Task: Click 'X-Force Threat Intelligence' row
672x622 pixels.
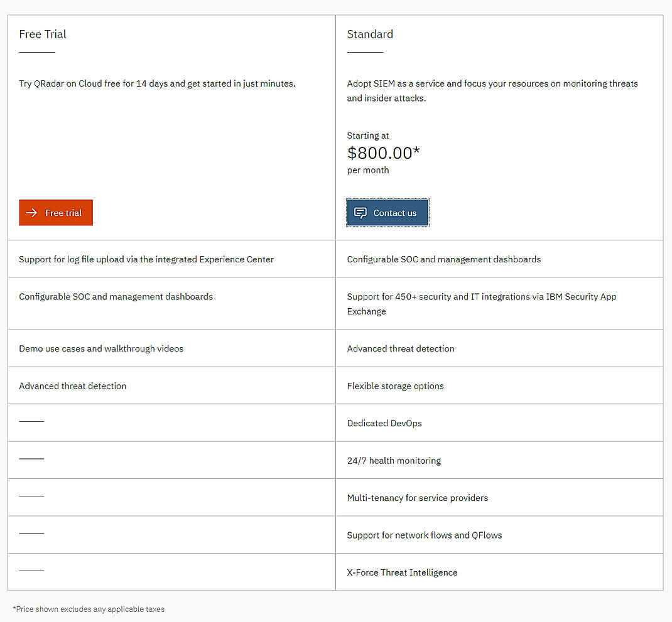Action: click(x=499, y=572)
